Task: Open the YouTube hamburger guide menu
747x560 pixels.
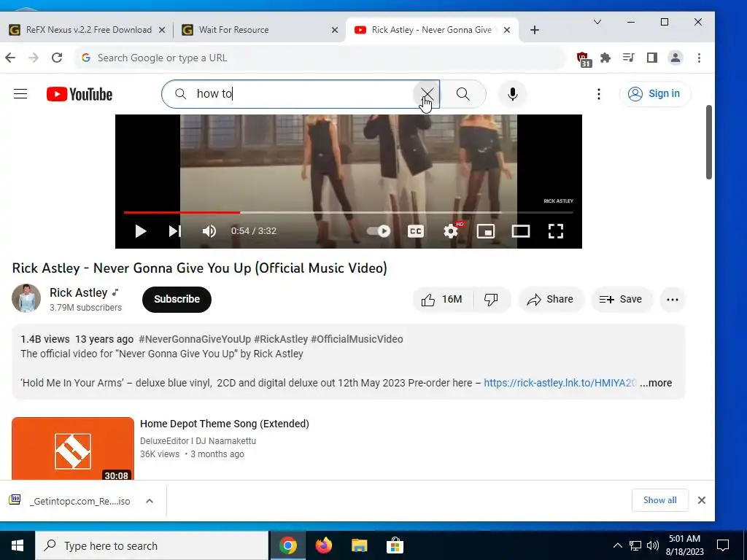Action: (20, 94)
